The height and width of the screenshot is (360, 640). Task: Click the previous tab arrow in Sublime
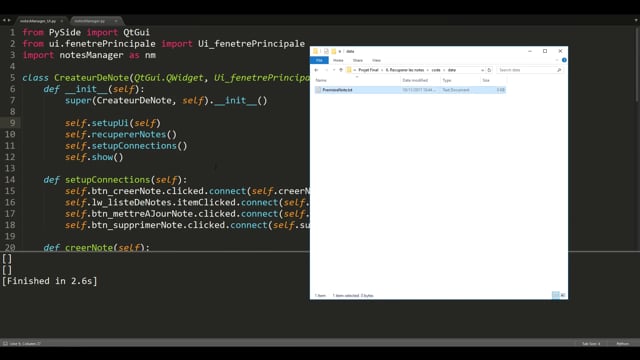[4, 20]
